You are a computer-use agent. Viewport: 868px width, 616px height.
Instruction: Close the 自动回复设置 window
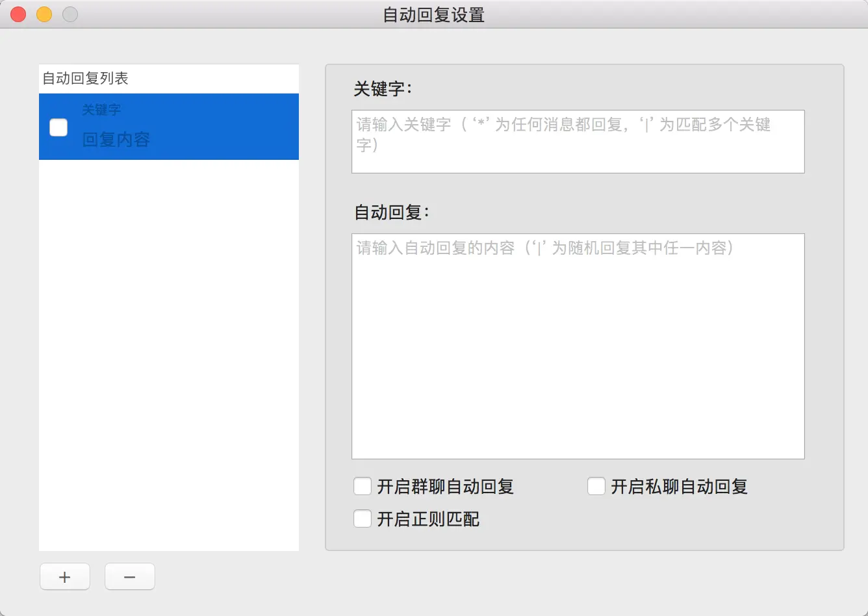(x=18, y=14)
